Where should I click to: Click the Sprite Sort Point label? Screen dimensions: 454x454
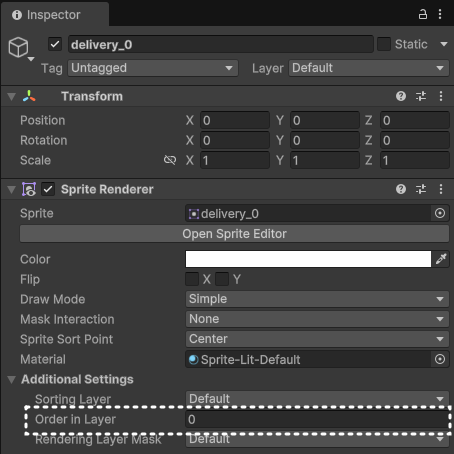point(67,339)
